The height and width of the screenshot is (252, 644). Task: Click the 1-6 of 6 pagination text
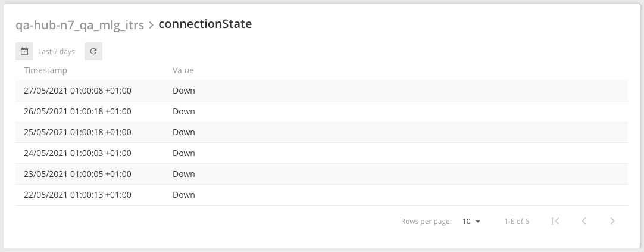516,221
